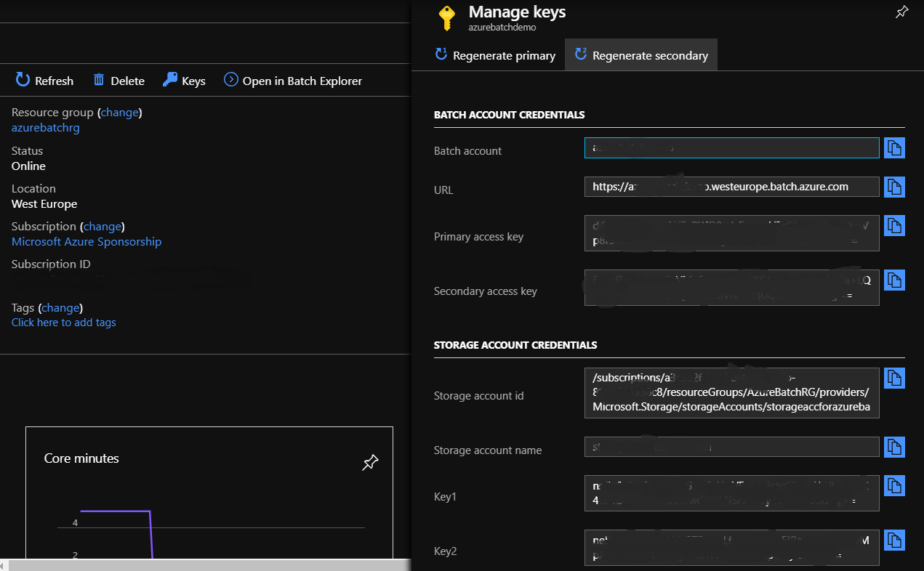924x571 pixels.
Task: Click the Online status text
Action: (28, 166)
